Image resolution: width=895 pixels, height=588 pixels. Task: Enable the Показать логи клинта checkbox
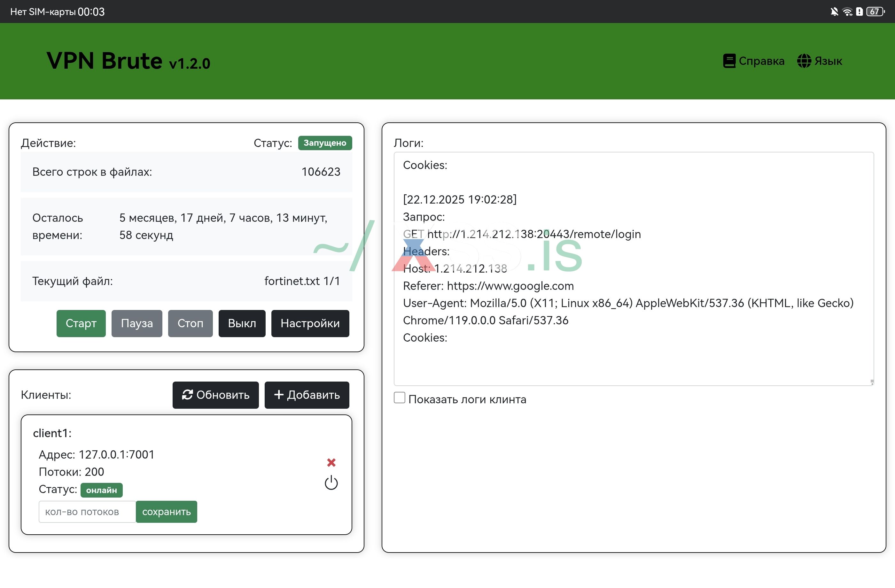tap(399, 398)
